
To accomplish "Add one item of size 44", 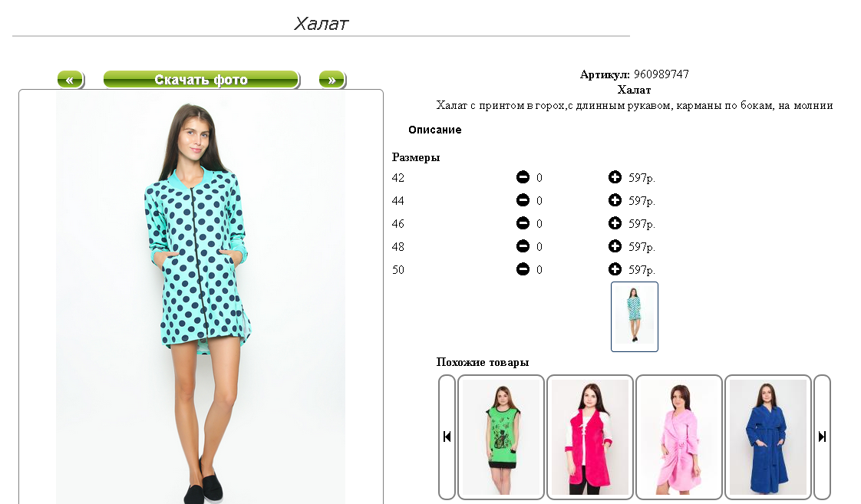I will (615, 200).
